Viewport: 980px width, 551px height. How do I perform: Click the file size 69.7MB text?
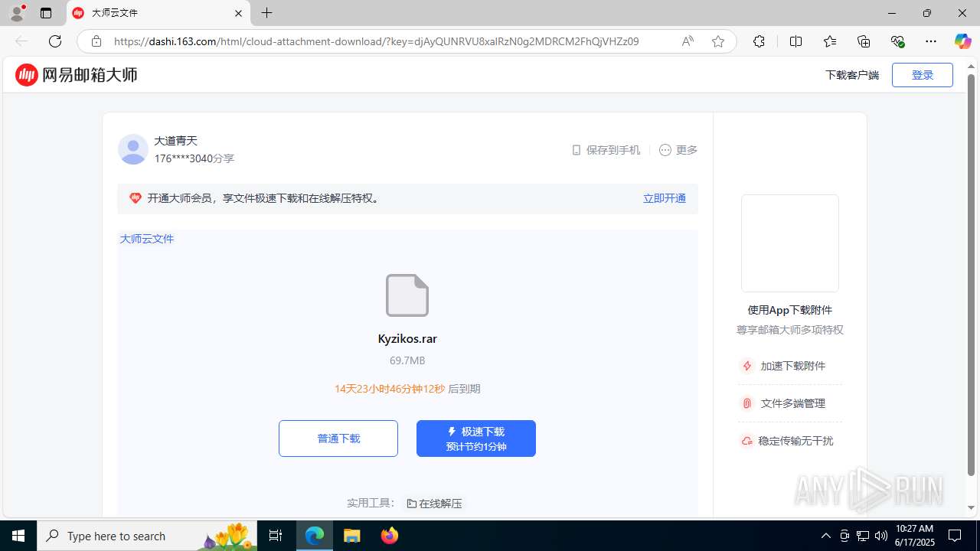pos(407,360)
